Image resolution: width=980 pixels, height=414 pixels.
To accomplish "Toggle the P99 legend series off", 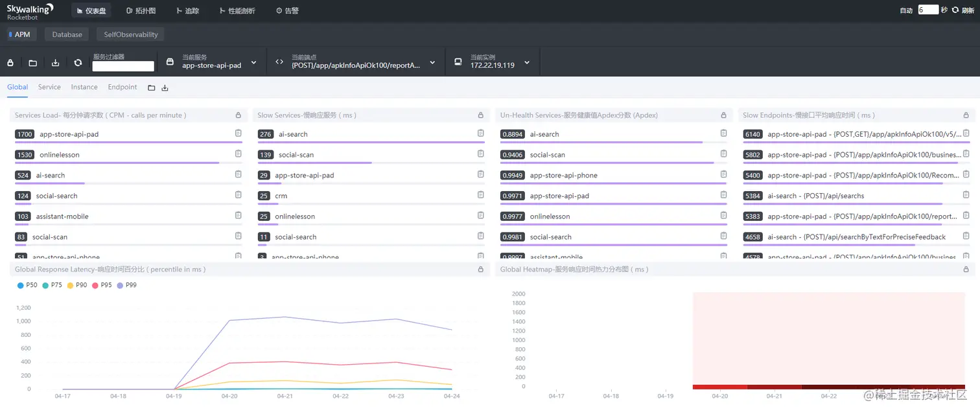I will point(126,285).
